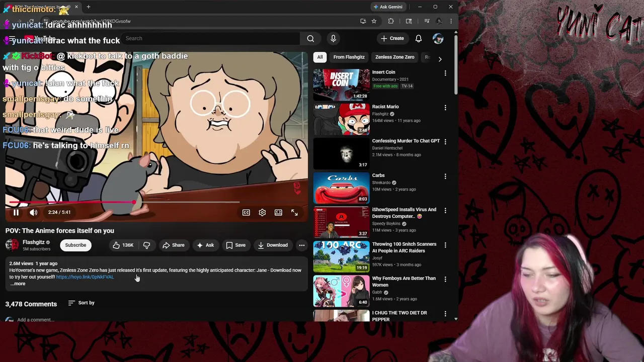Open options for Throwing 100 Snitch Scanners video

(445, 245)
